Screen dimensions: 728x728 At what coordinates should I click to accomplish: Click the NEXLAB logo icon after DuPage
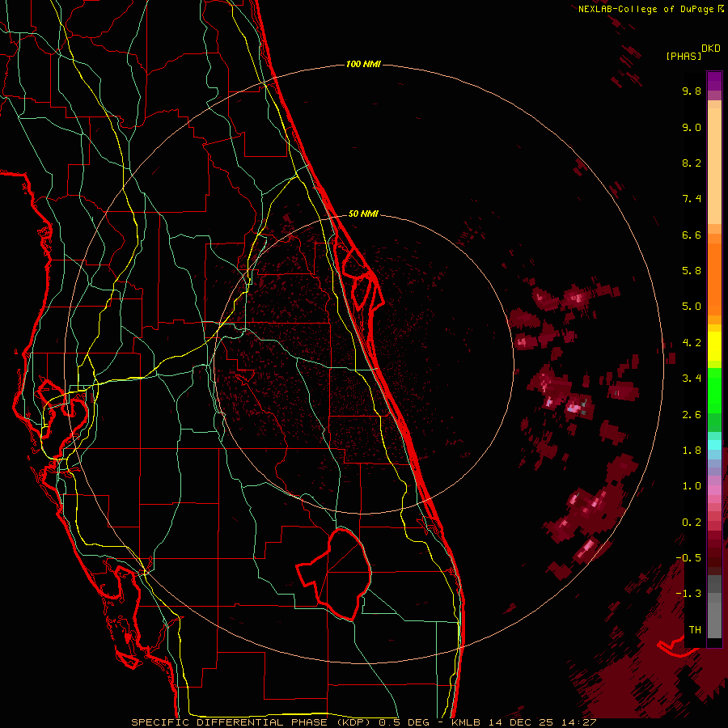point(721,9)
